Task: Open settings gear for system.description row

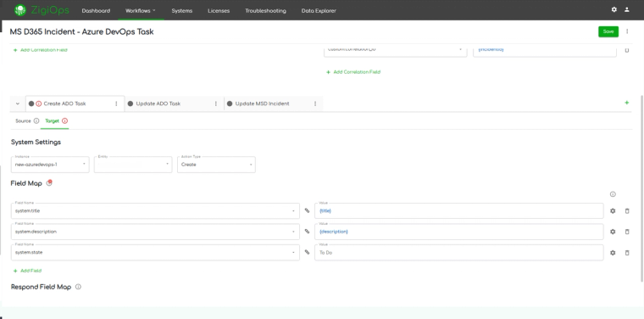Action: tap(613, 232)
